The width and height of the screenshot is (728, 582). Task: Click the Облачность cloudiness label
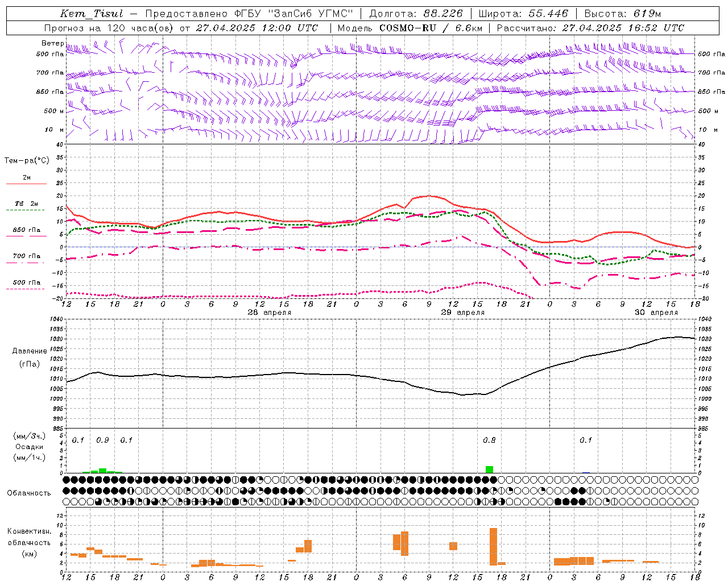[x=29, y=493]
